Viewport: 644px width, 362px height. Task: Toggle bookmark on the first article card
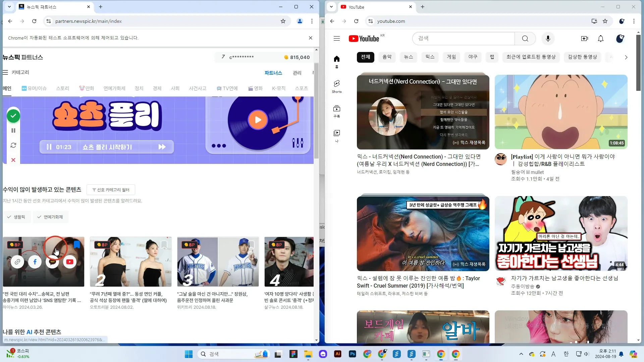[x=77, y=244]
